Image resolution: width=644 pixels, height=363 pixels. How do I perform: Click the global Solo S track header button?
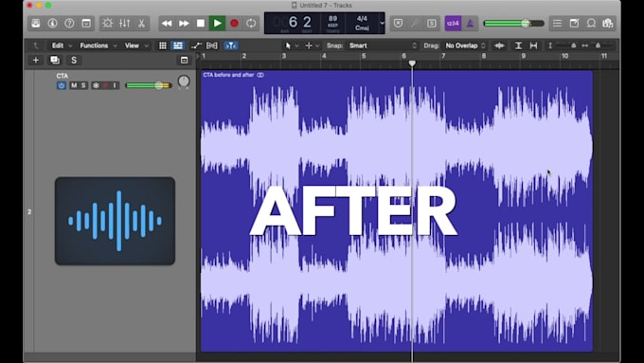74,61
